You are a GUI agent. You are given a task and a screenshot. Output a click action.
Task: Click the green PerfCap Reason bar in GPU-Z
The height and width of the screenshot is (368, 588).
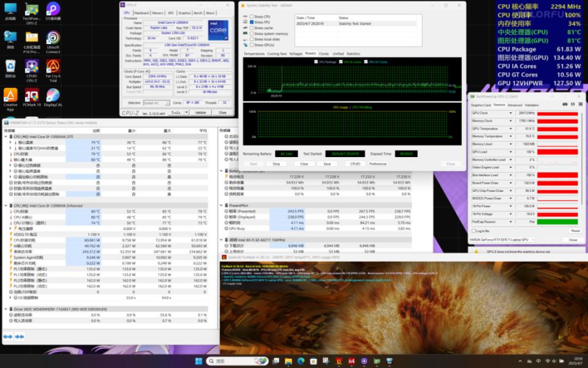[x=557, y=221]
